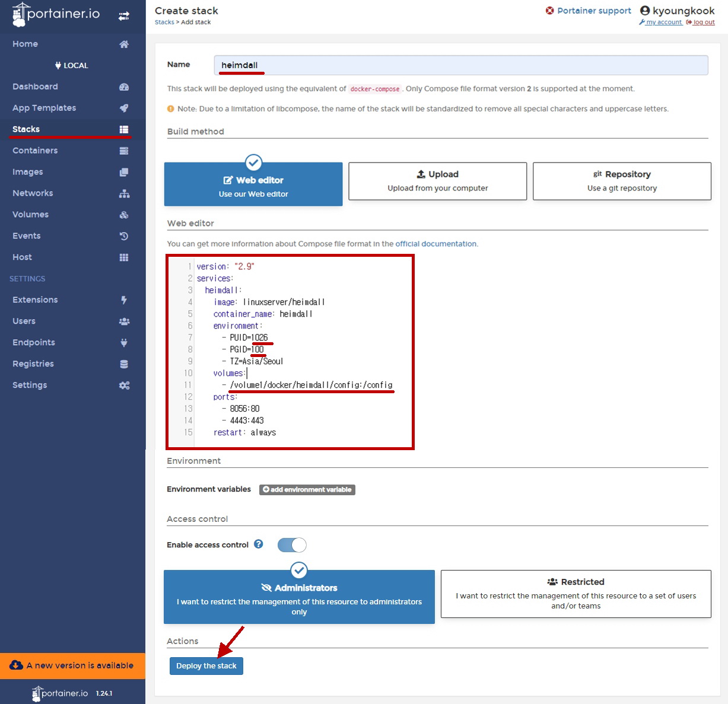The image size is (728, 704).
Task: Open Home in sidebar
Action: tap(72, 44)
